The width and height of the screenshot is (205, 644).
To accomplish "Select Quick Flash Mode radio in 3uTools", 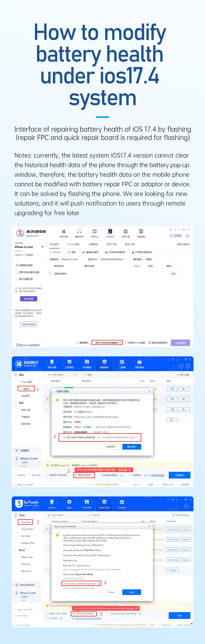I will (x=73, y=614).
